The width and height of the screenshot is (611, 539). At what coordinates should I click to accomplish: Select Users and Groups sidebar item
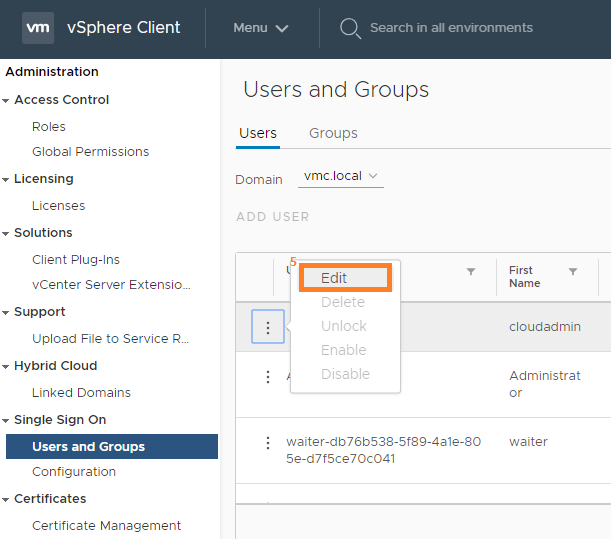click(x=112, y=447)
